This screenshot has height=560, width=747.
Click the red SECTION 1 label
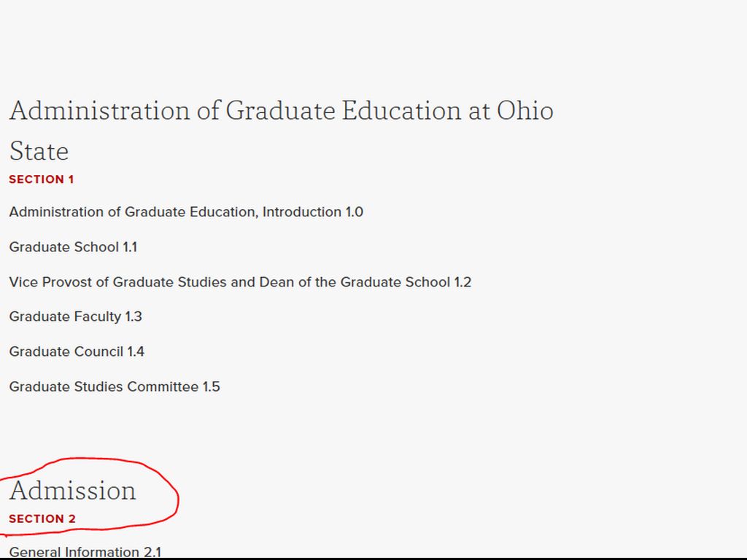coord(42,179)
